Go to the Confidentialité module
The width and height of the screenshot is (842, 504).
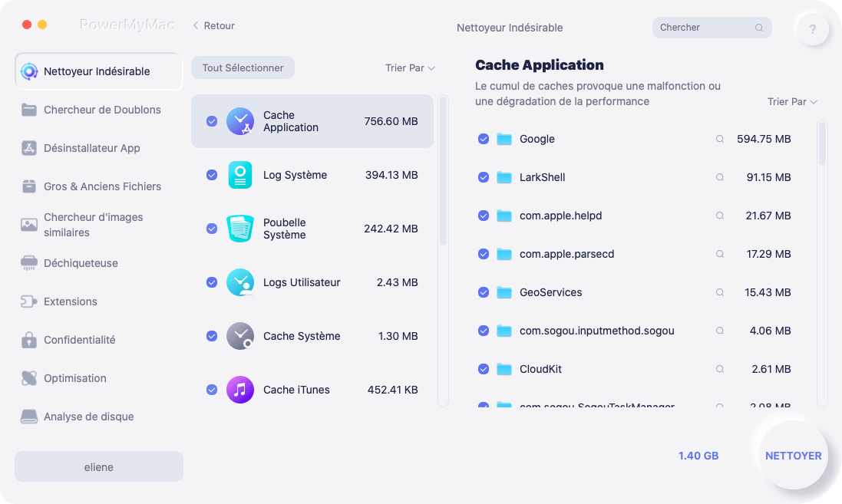(99, 340)
